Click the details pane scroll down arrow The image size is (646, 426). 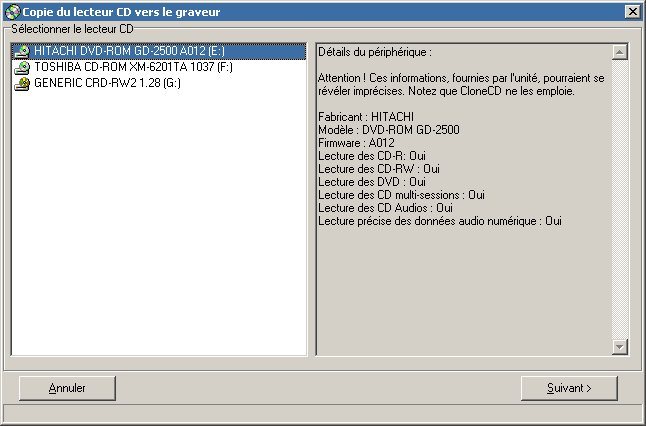tap(620, 346)
